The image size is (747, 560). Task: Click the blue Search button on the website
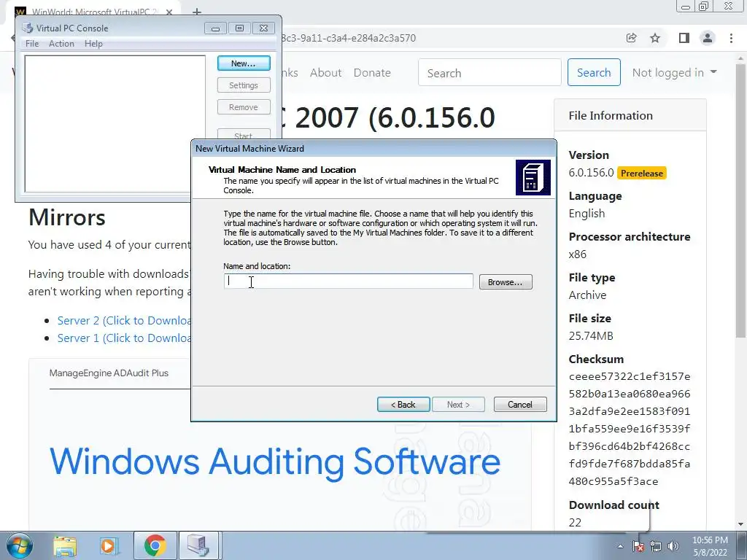pyautogui.click(x=594, y=72)
